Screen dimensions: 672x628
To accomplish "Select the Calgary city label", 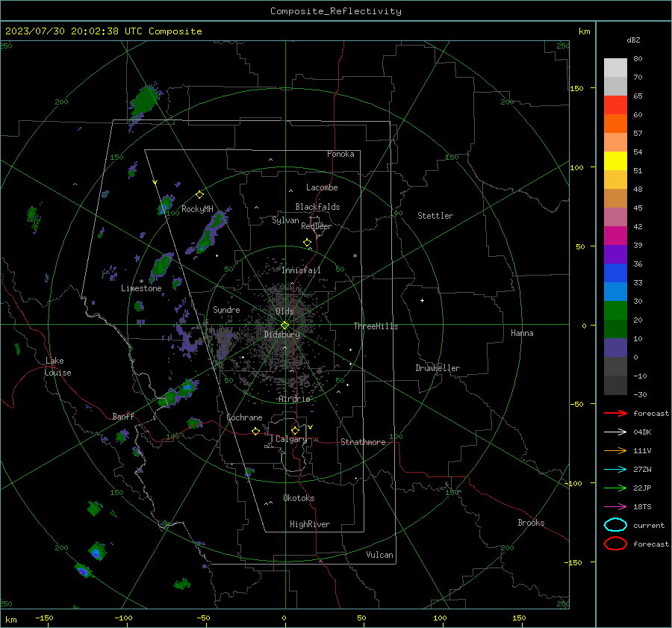I will (291, 439).
